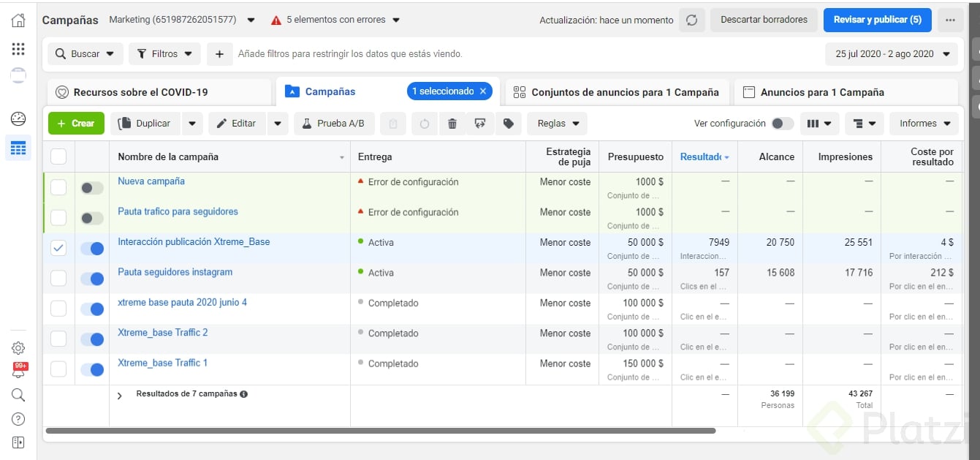Expand Resultados de 7 campañas row chevron
The image size is (980, 460).
(120, 396)
